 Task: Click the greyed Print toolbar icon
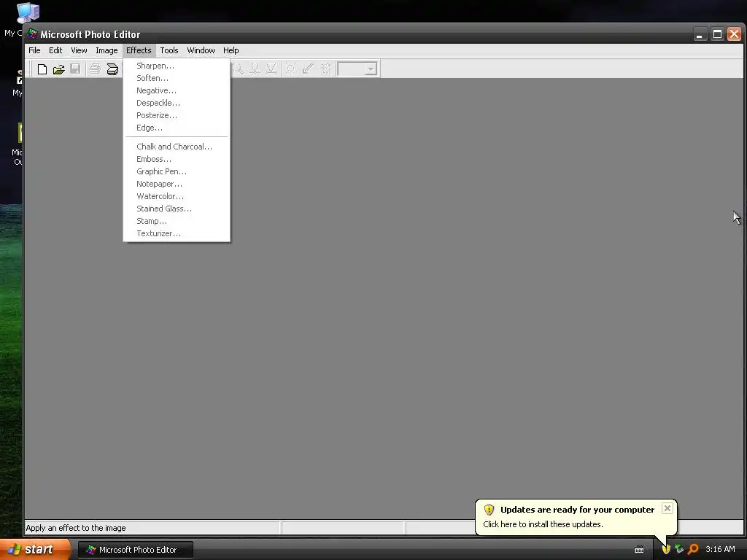pyautogui.click(x=95, y=69)
